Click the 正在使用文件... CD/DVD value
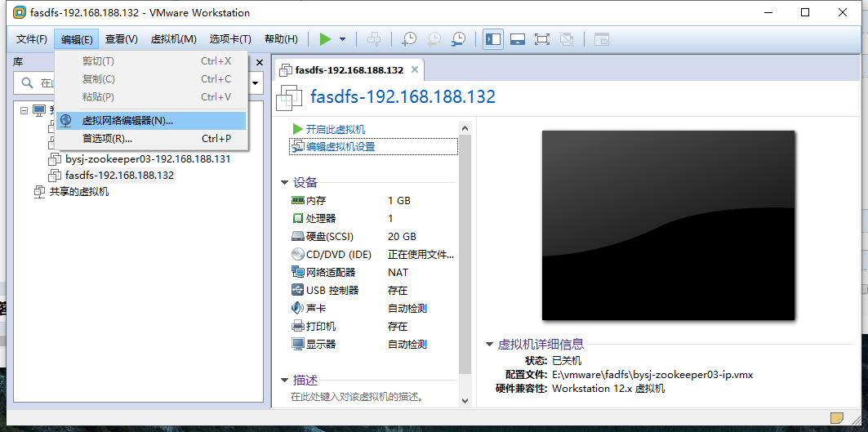868x432 pixels. coord(421,254)
